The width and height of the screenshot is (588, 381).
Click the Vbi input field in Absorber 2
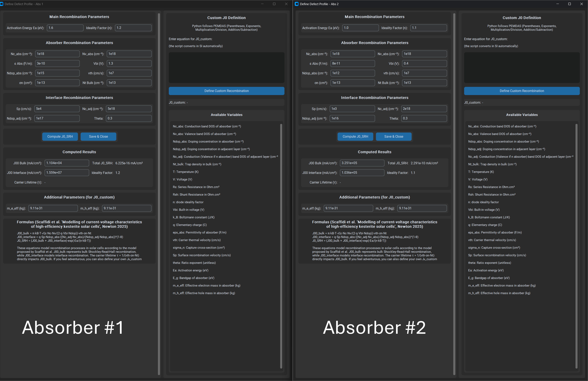424,63
